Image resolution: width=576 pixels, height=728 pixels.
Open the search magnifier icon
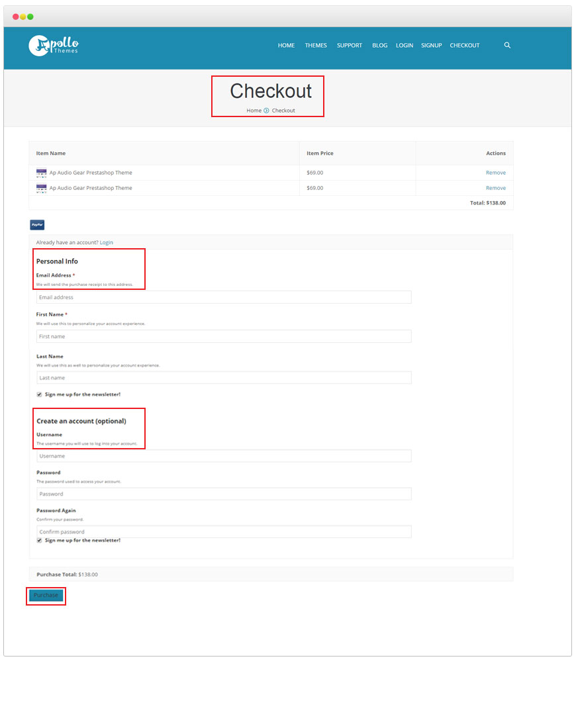coord(507,46)
